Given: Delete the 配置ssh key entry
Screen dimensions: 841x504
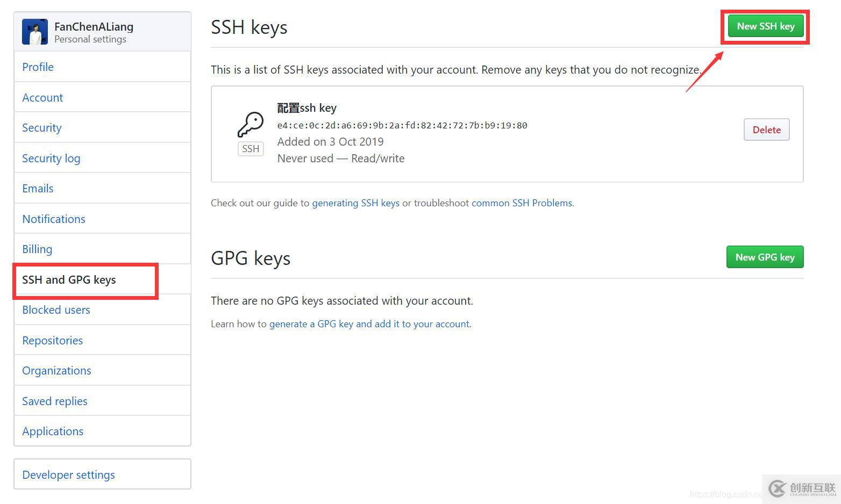Looking at the screenshot, I should [x=766, y=129].
